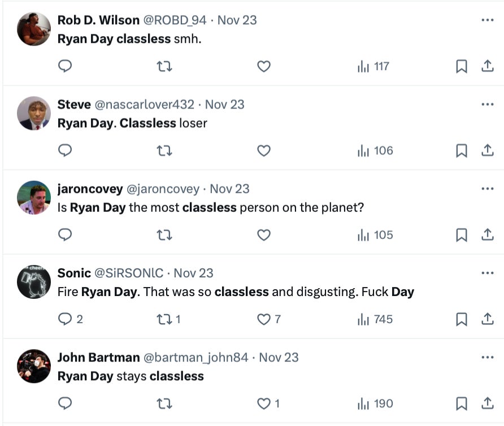
Task: Click the Nov 23 timestamp on Sonic's tweet
Action: [x=193, y=273]
